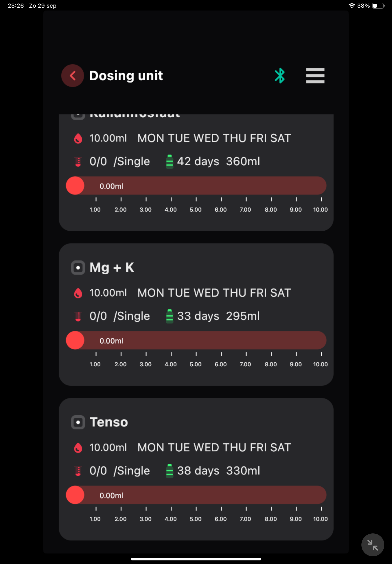This screenshot has height=564, width=392.
Task: Tap the green bottle icon next to 42 days
Action: [169, 162]
